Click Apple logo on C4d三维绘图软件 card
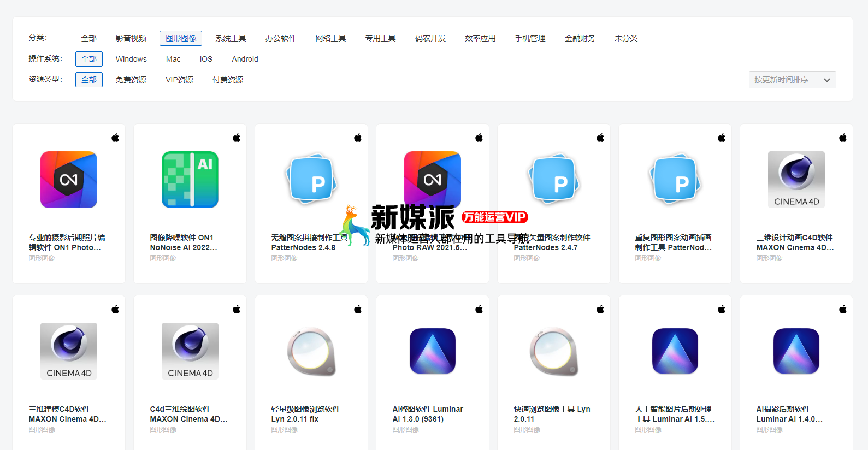This screenshot has width=868, height=450. [x=237, y=309]
